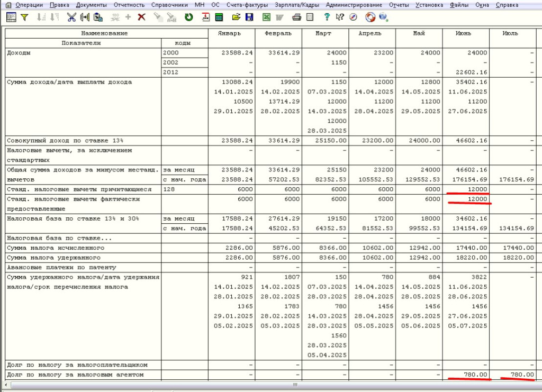This screenshot has width=542, height=392.
Task: Select the 3822 withheld tax cell
Action: click(479, 277)
